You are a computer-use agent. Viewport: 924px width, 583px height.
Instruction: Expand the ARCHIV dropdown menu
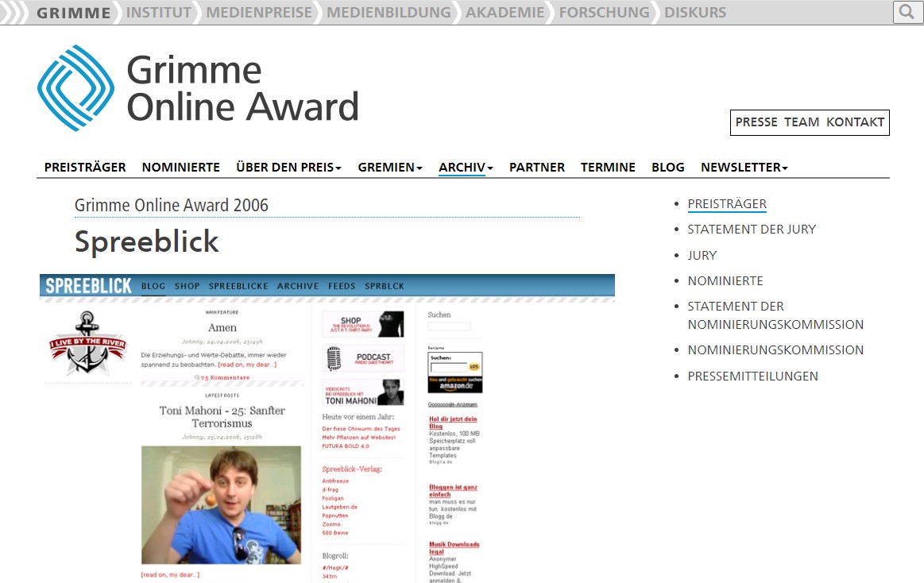click(x=466, y=168)
